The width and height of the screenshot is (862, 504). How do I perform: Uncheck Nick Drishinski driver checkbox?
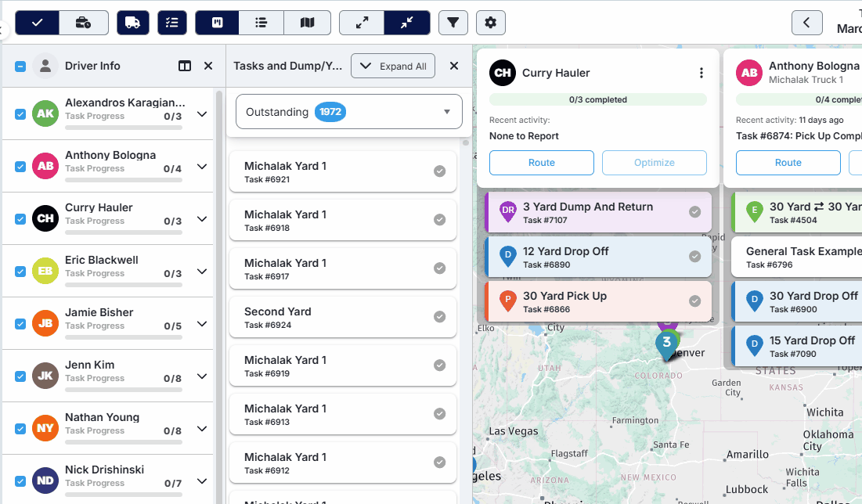click(x=20, y=481)
